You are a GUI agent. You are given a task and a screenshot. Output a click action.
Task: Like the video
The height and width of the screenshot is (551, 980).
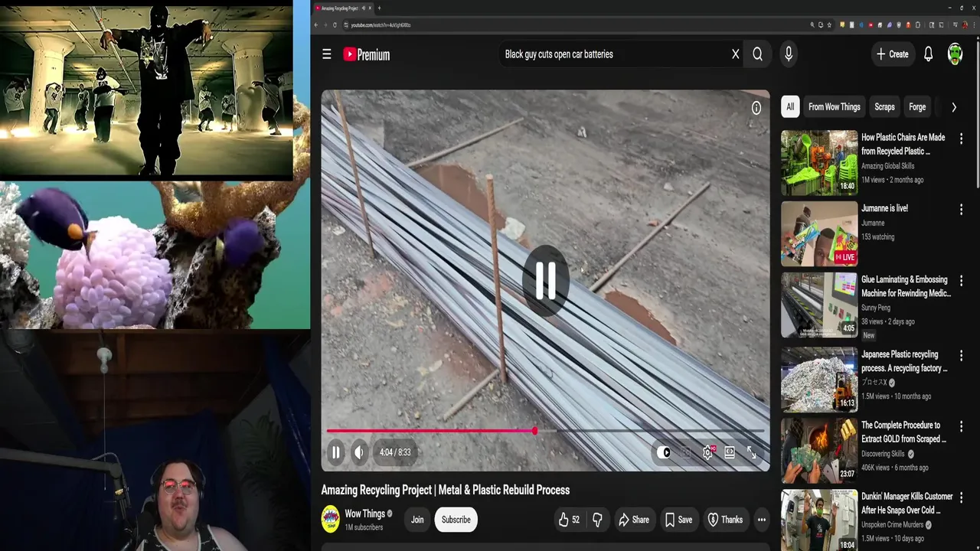click(x=569, y=520)
